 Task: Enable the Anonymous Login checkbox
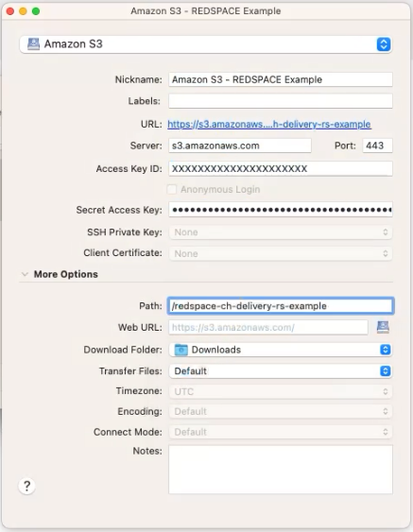pyautogui.click(x=172, y=189)
